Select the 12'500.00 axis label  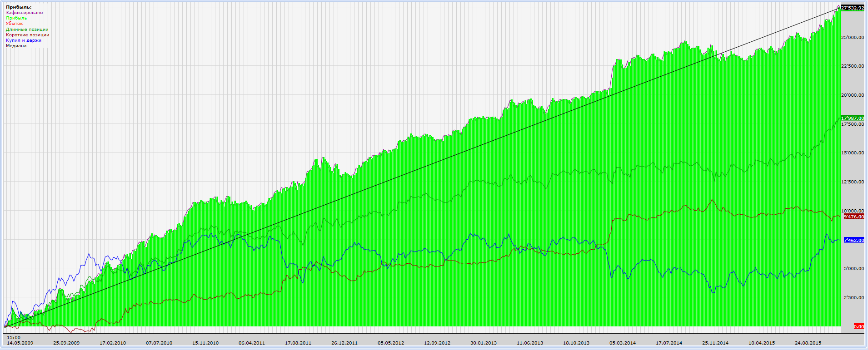click(853, 182)
